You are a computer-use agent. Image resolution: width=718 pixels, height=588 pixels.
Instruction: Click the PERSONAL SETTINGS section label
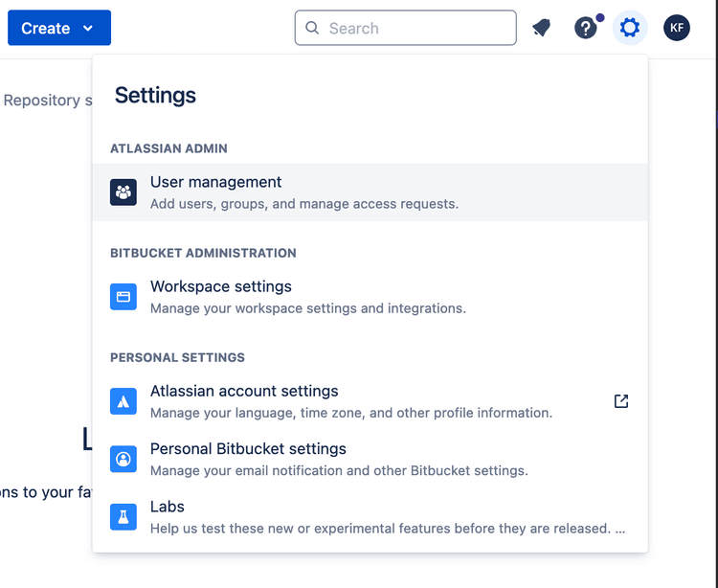(x=177, y=357)
